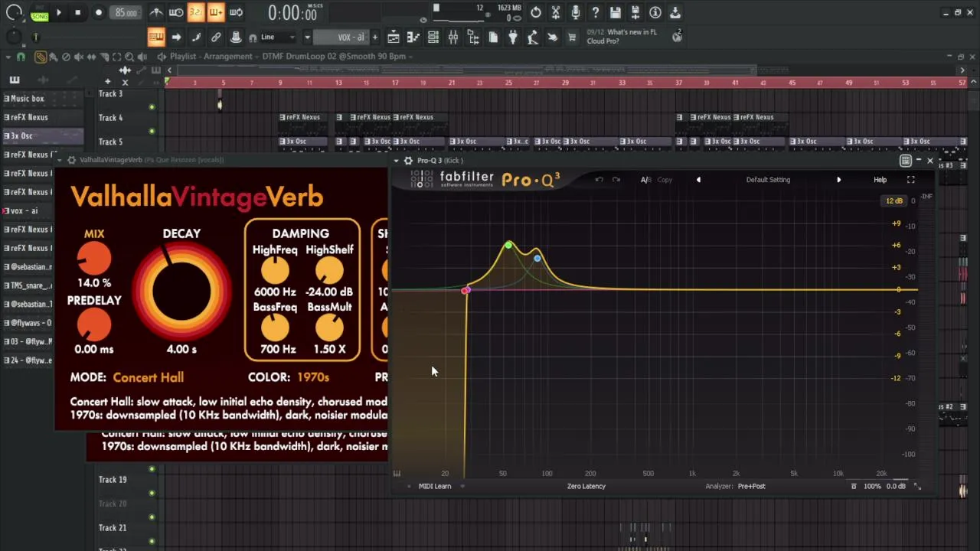980x551 pixels.
Task: Change reverb MODE Concert Hall selector
Action: click(149, 377)
